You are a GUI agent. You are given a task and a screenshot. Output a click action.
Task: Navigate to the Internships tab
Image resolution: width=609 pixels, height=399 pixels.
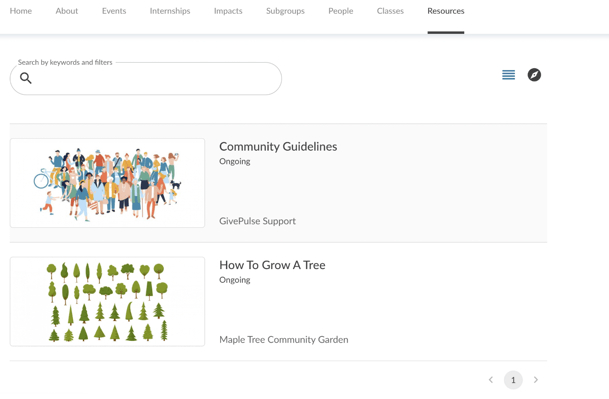(170, 11)
